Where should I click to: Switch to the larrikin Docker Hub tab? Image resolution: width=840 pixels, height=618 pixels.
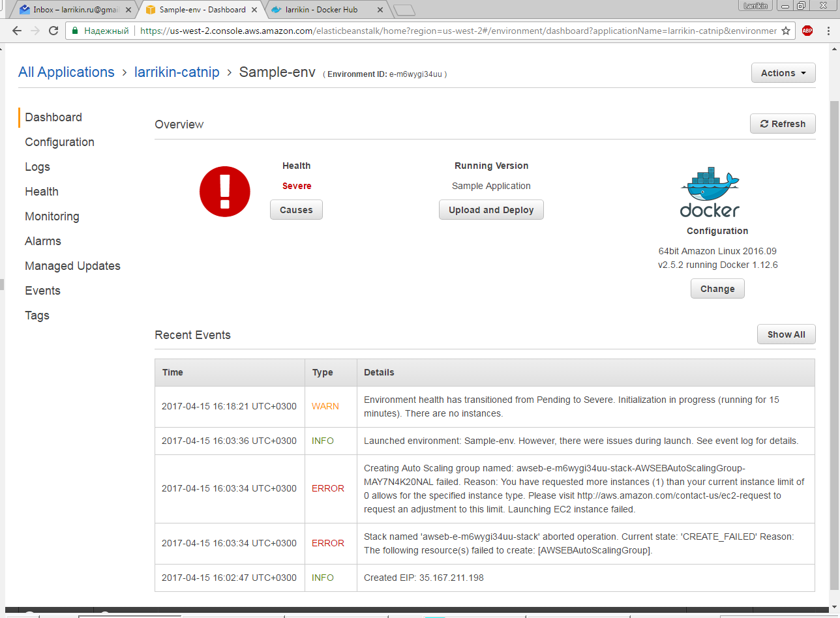coord(327,10)
